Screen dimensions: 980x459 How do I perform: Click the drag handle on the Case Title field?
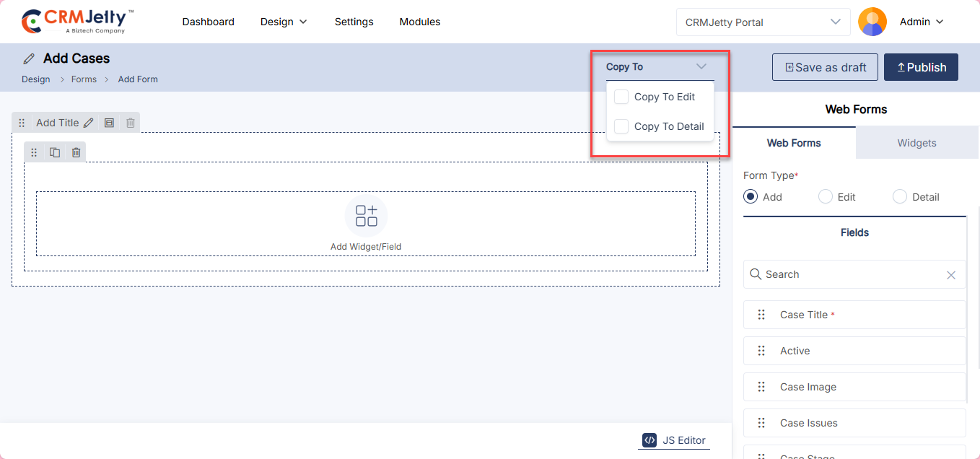click(x=761, y=315)
